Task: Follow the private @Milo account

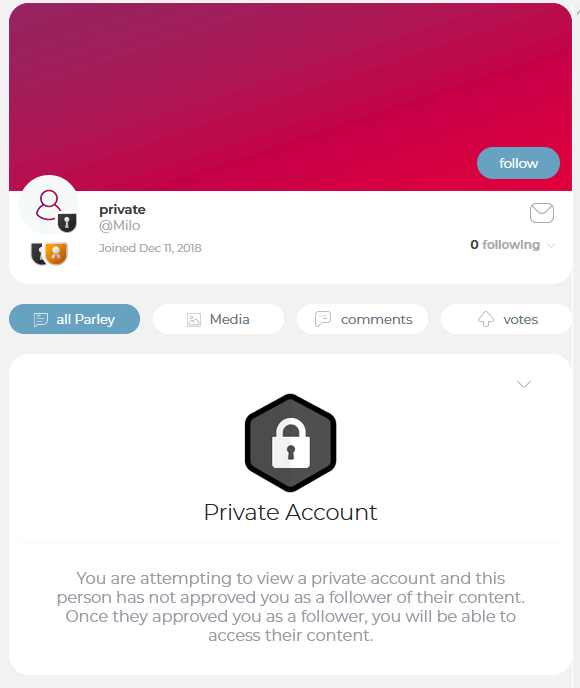Action: pyautogui.click(x=518, y=163)
